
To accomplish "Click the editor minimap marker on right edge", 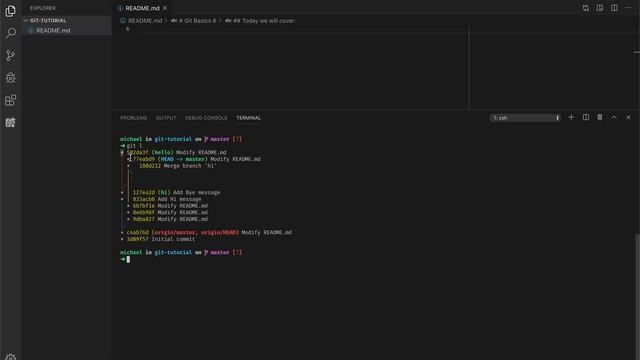I will click(637, 52).
